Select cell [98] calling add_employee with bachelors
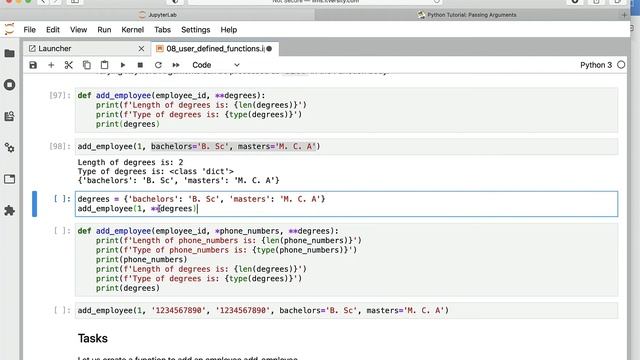The height and width of the screenshot is (360, 640). pyautogui.click(x=346, y=146)
